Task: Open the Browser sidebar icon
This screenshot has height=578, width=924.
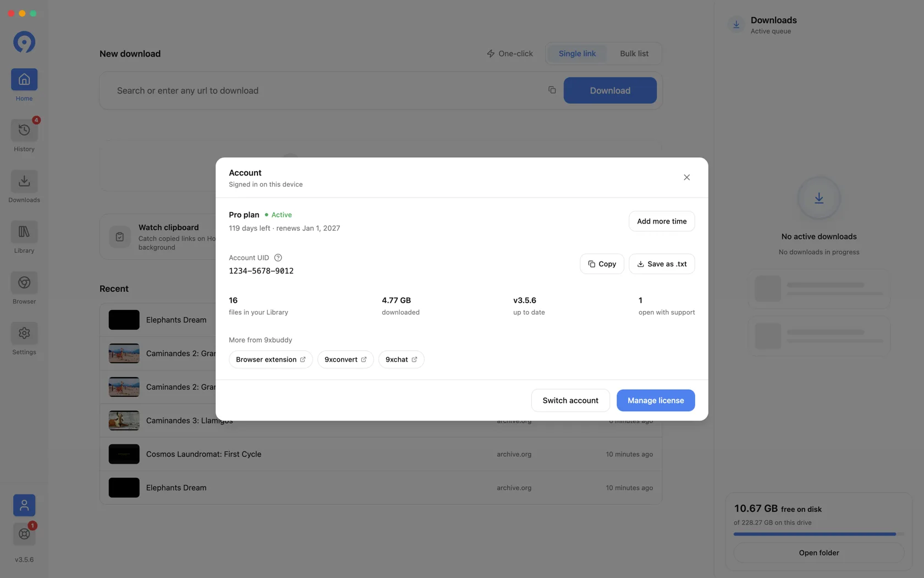Action: (24, 282)
